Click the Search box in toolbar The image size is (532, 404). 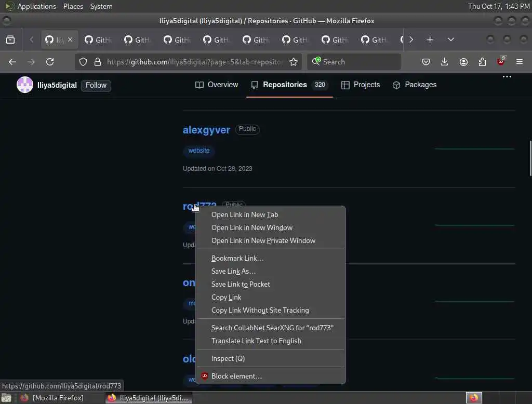tap(354, 62)
